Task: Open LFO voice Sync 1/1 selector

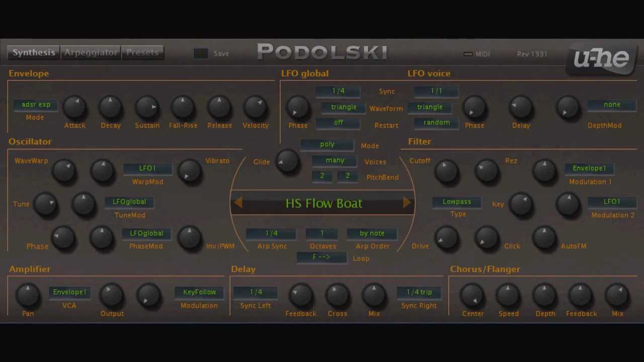Action: point(436,92)
